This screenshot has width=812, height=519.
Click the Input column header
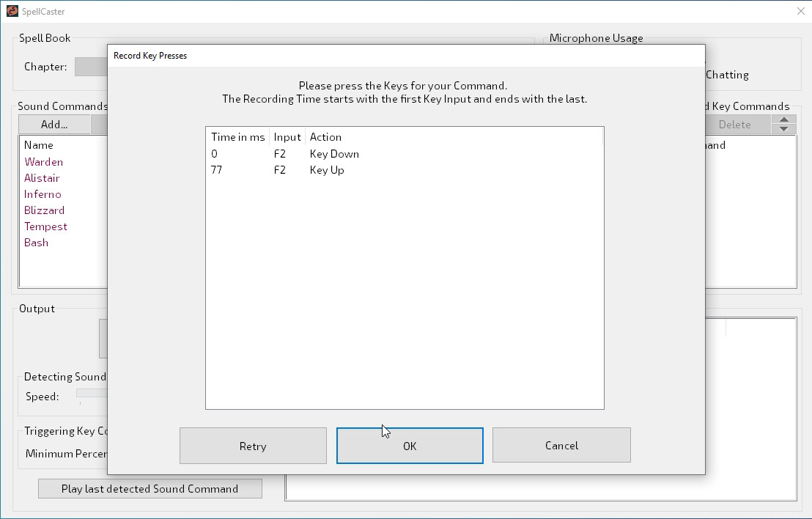point(287,137)
